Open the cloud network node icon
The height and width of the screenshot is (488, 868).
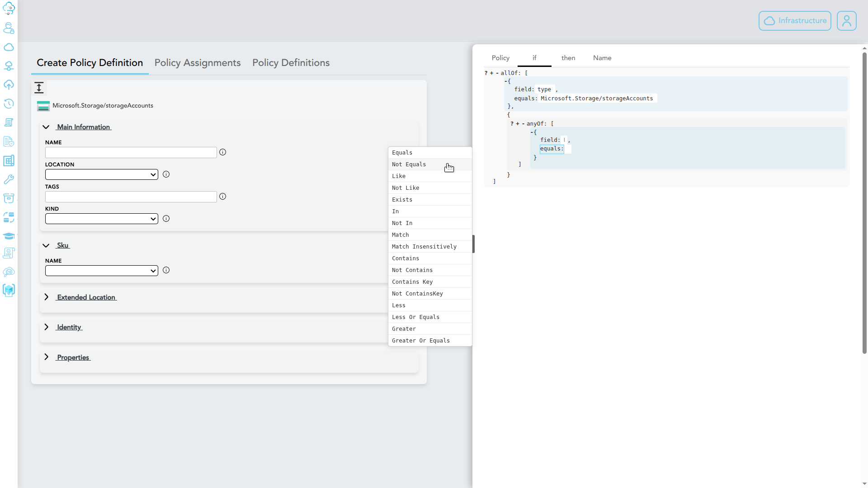click(9, 66)
